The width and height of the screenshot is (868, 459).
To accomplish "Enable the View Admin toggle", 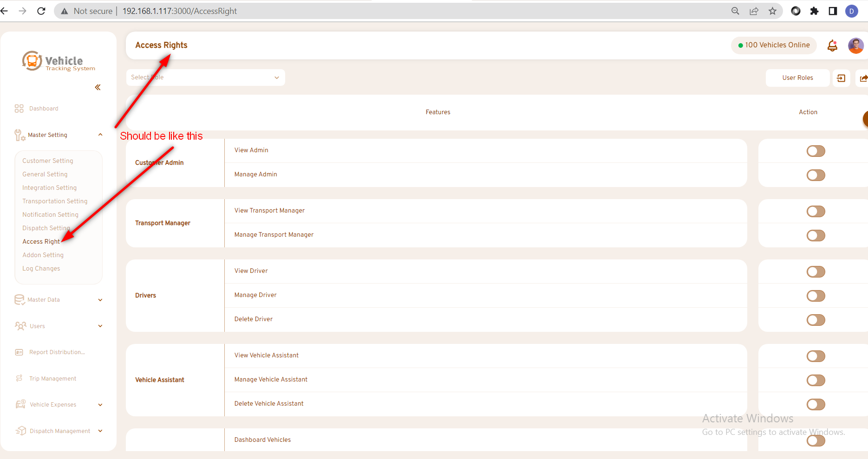I will [816, 151].
